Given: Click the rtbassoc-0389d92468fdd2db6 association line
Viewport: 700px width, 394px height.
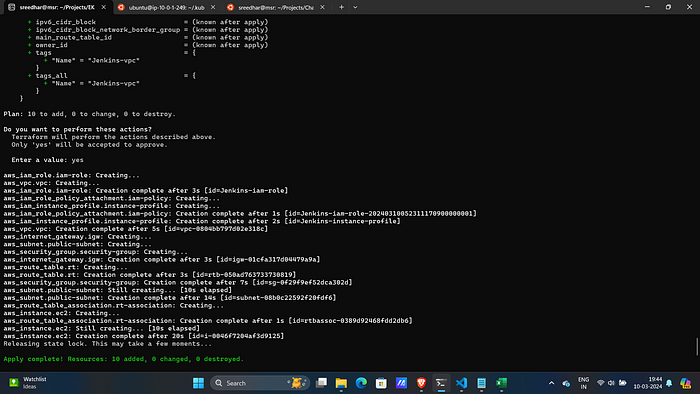Looking at the screenshot, I should (x=208, y=320).
